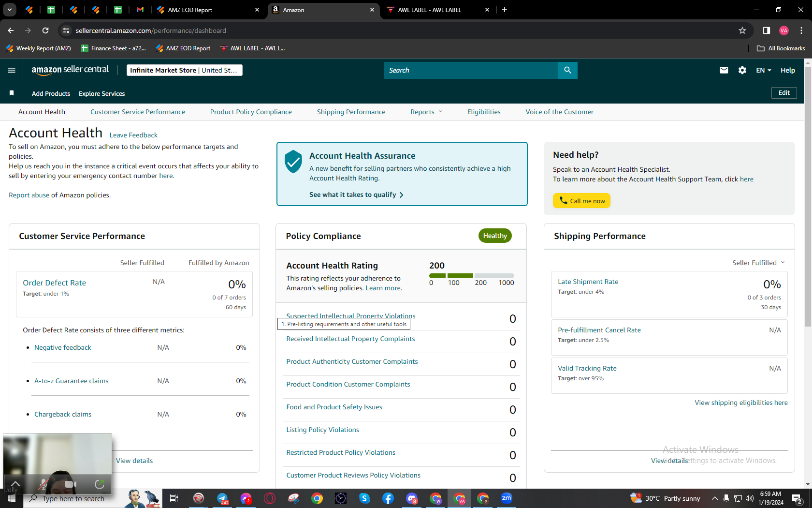Click the browser address bar URL
This screenshot has height=508, width=812.
pos(151,30)
